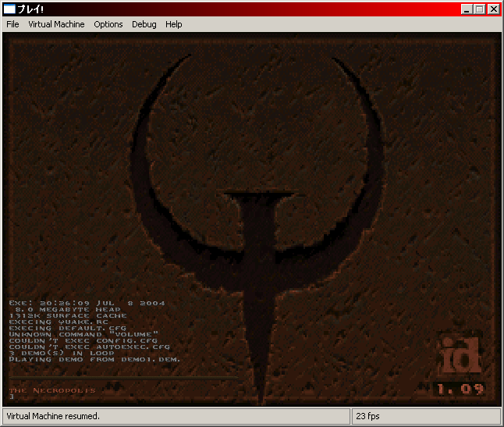
Task: Maximize the Play! window
Action: click(x=480, y=9)
